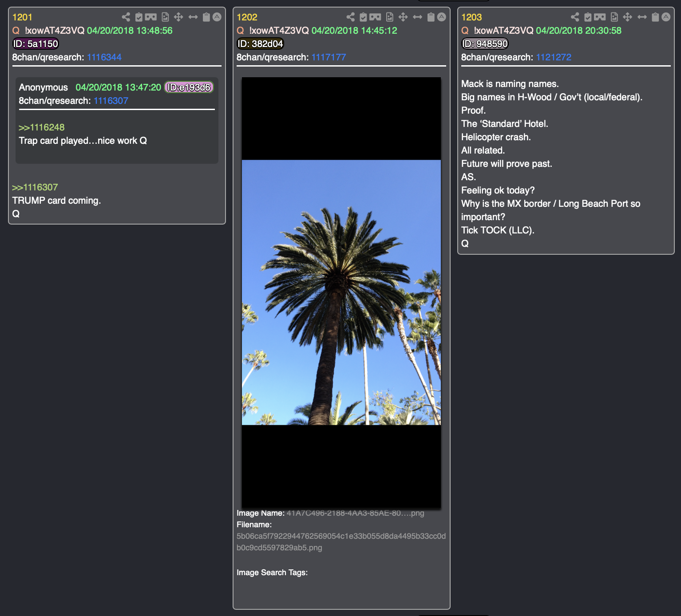Click clipboard-check icon on post 1201
This screenshot has height=616, width=681.
[x=139, y=17]
